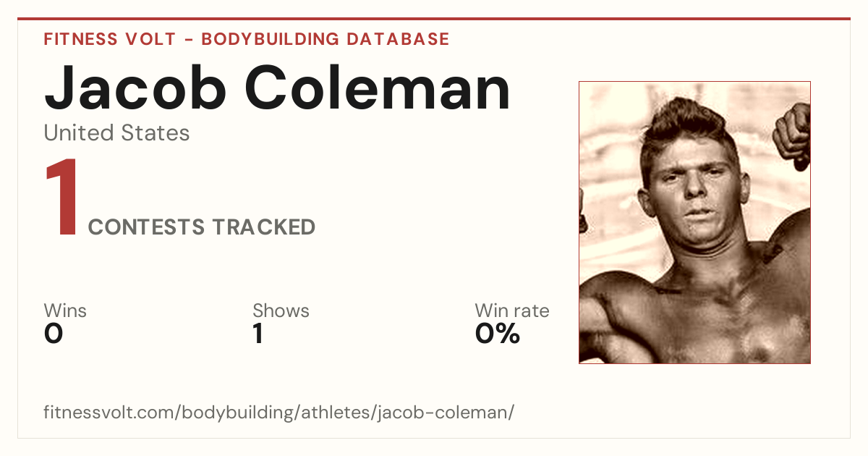The height and width of the screenshot is (456, 868).
Task: Click the Shows value 1
Action: pyautogui.click(x=258, y=334)
